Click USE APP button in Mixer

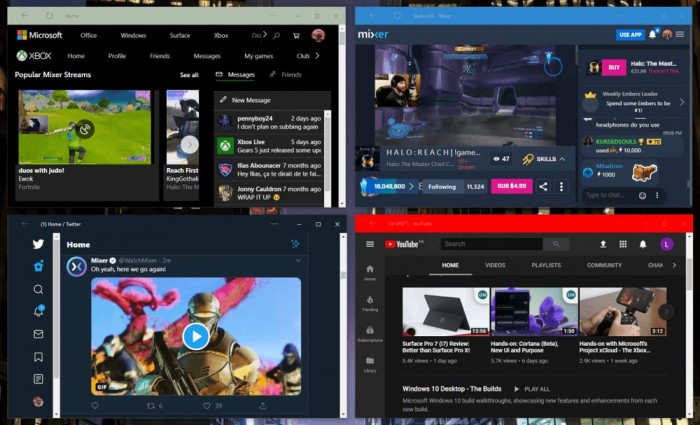click(630, 34)
